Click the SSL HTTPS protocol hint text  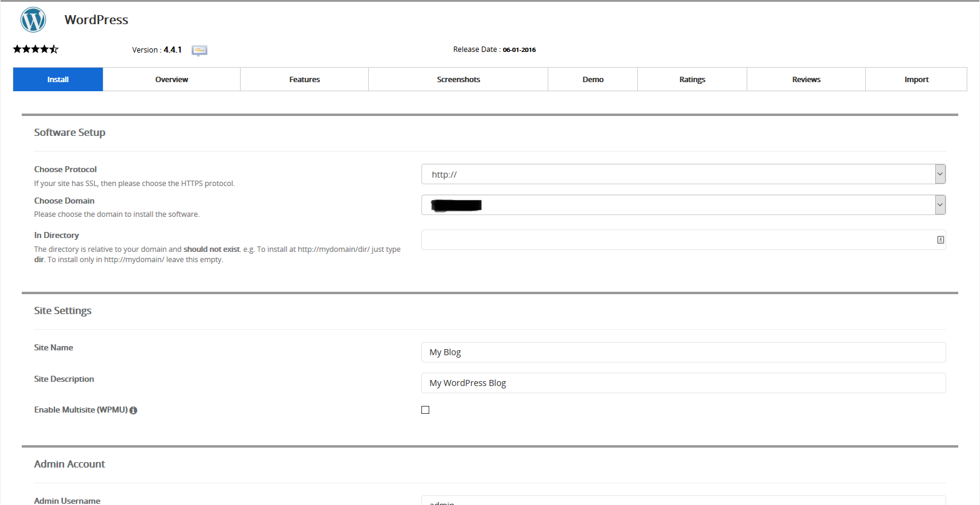(134, 184)
